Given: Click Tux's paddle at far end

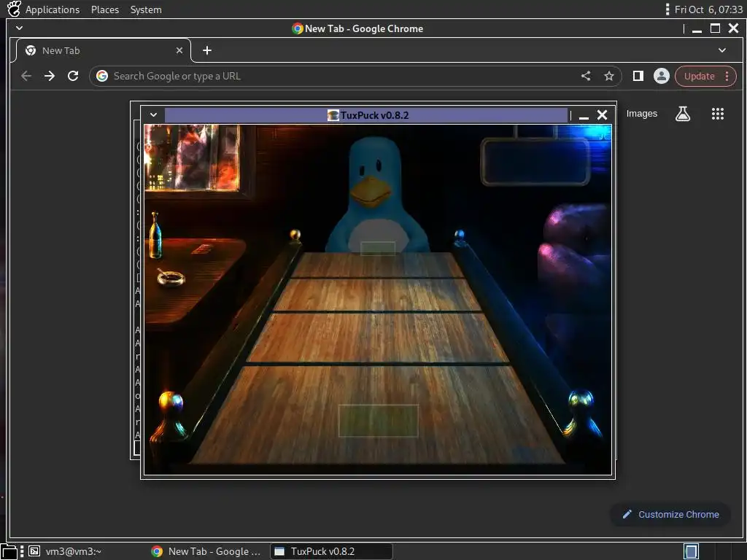Looking at the screenshot, I should (378, 248).
